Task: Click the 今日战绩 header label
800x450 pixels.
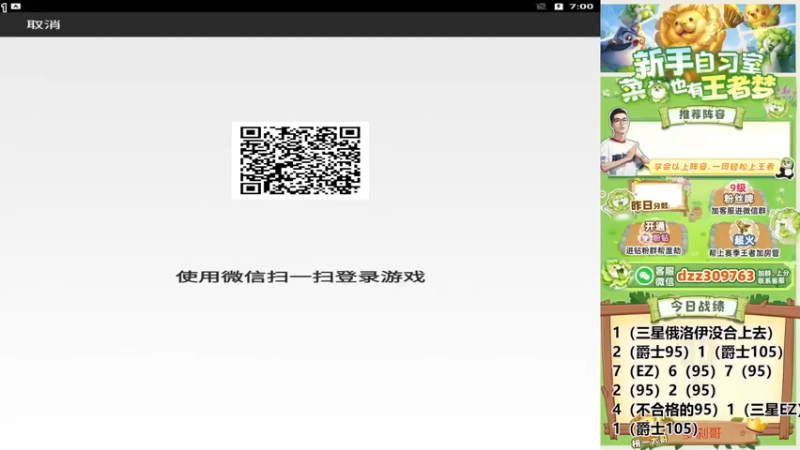Action: coord(697,307)
